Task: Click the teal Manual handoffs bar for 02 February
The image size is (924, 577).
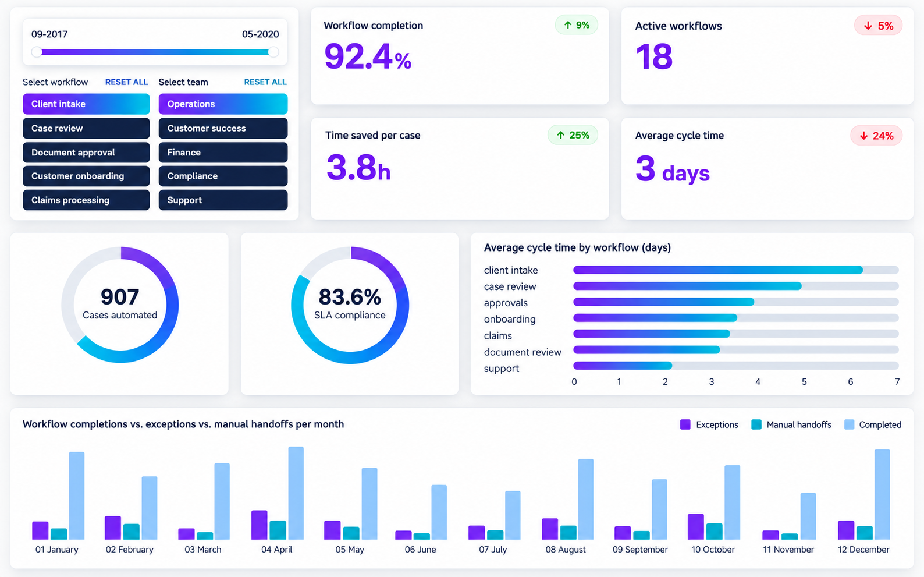Action: tap(132, 532)
